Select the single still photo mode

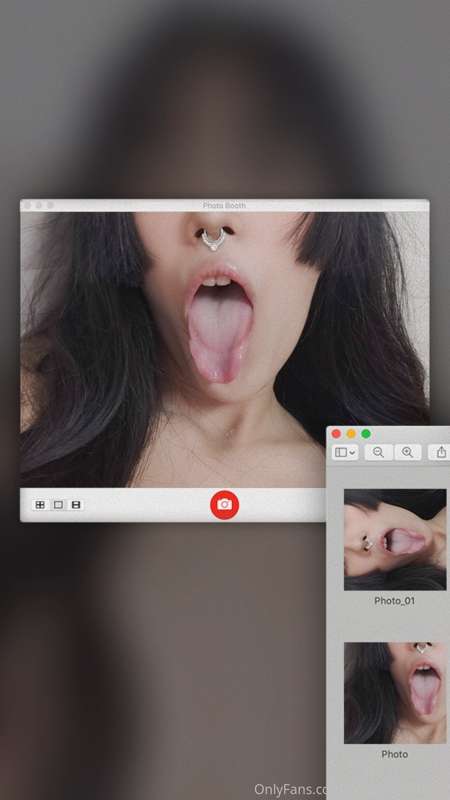58,505
